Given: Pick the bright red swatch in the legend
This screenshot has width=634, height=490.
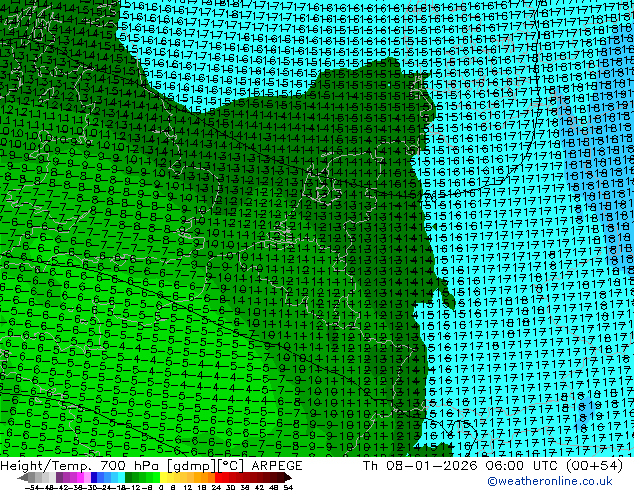Looking at the screenshot, I should click(x=218, y=477).
